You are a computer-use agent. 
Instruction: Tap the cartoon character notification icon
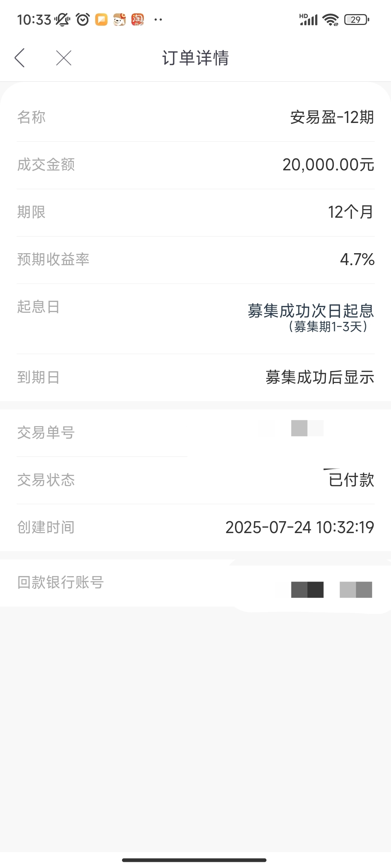tap(119, 20)
